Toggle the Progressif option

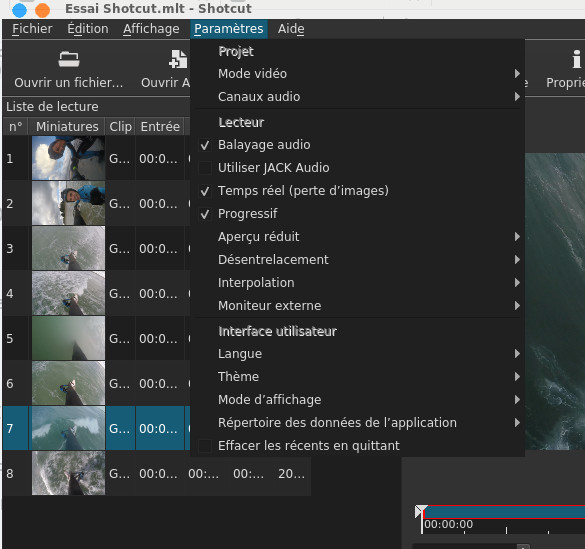point(357,214)
